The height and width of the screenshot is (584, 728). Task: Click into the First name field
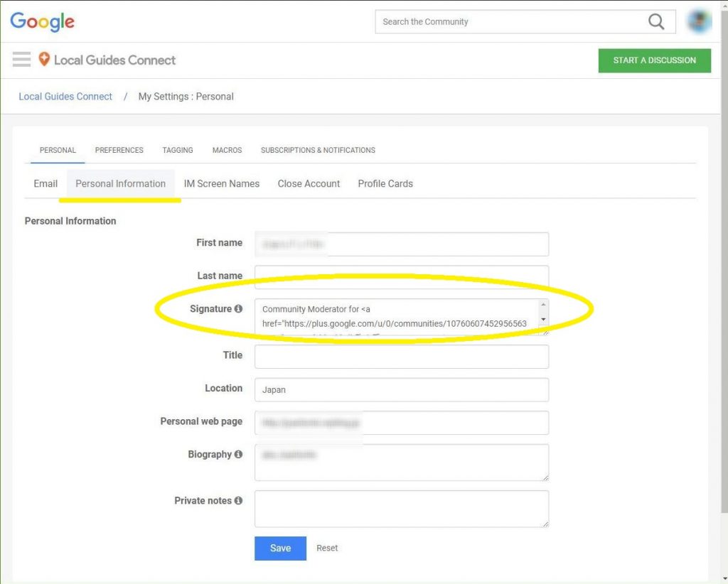402,244
